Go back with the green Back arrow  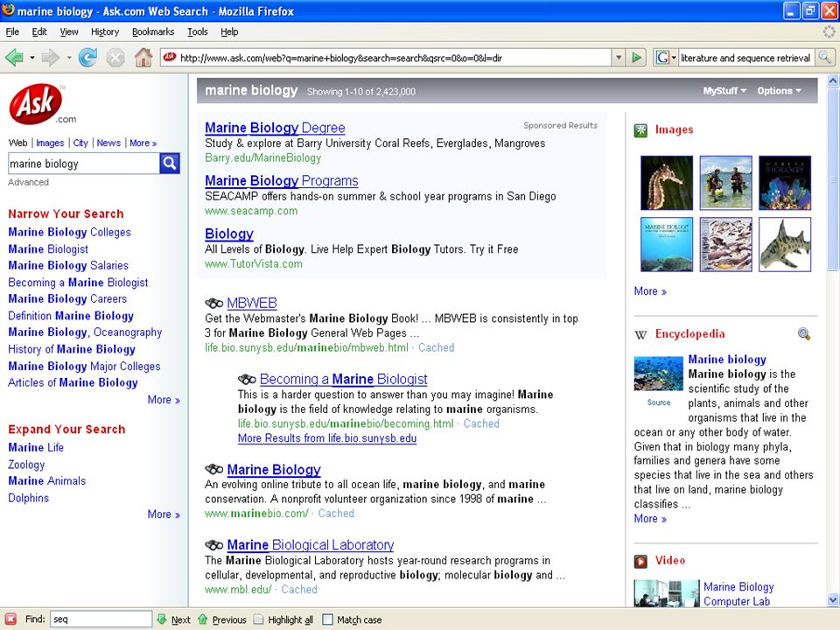[14, 58]
